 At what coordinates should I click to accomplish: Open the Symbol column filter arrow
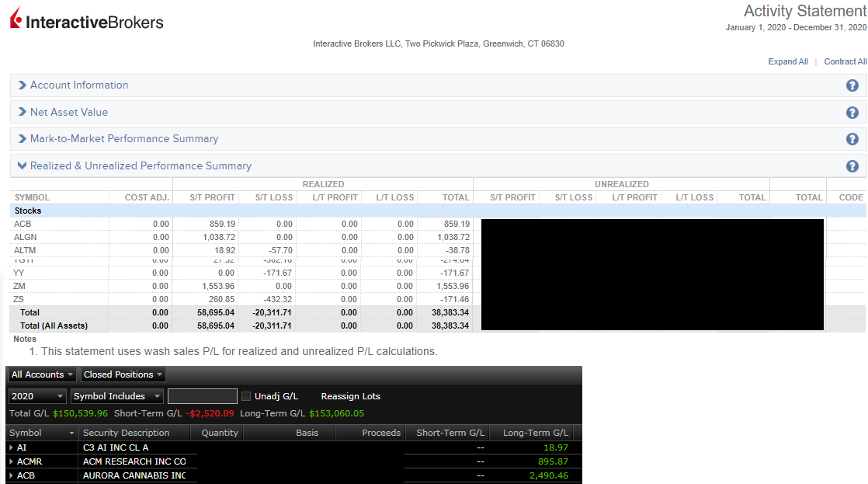click(x=70, y=432)
